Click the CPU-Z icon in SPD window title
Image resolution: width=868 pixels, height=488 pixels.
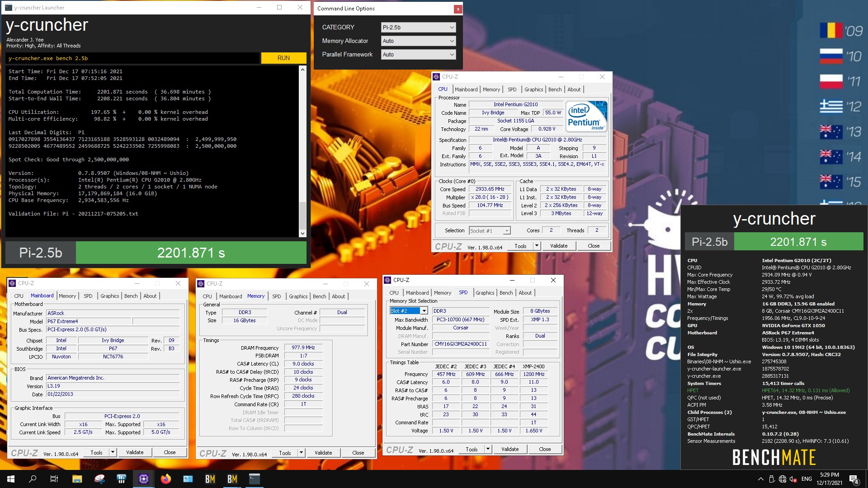(x=387, y=280)
